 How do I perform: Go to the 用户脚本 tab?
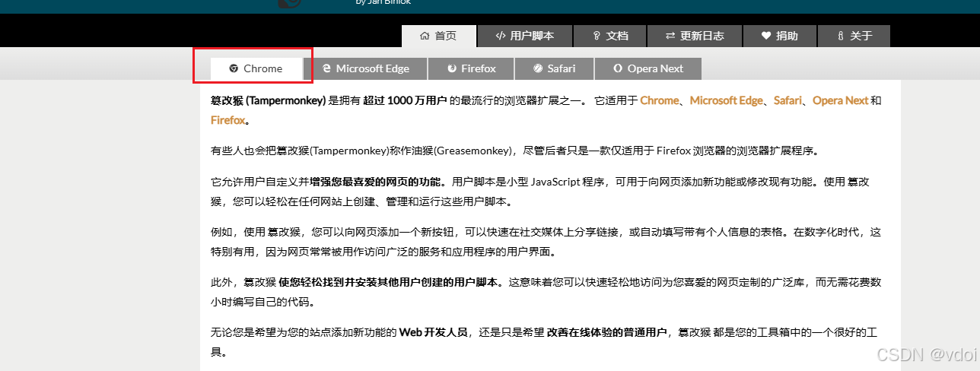coord(524,36)
